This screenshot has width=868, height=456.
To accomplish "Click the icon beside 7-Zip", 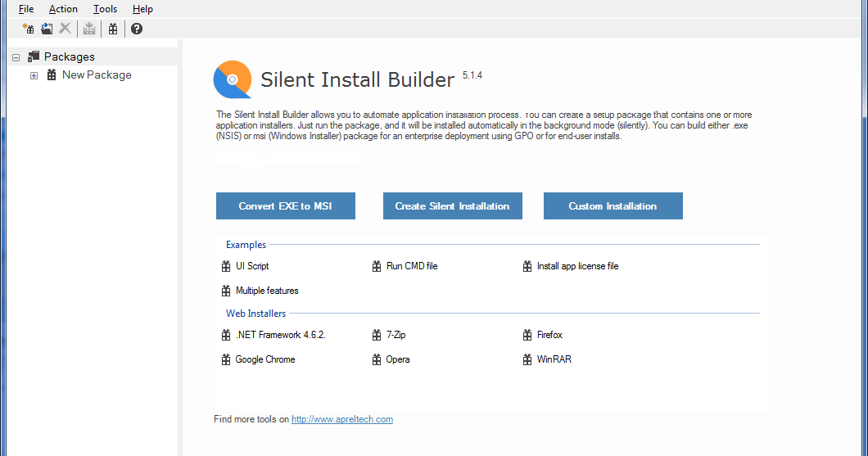I will point(377,335).
